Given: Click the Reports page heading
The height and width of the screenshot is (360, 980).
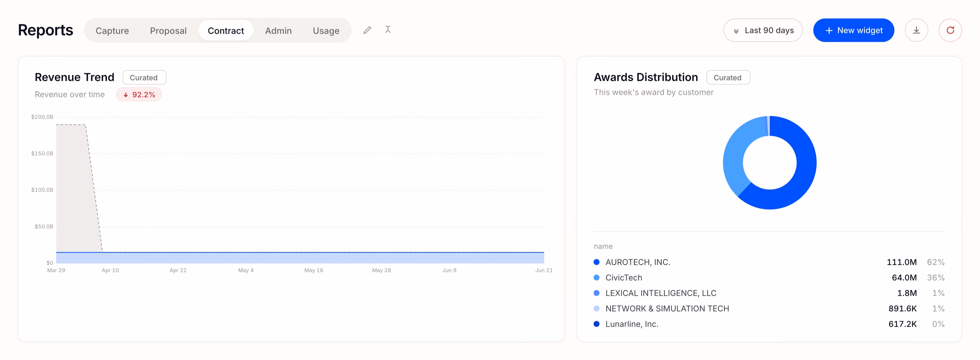Looking at the screenshot, I should tap(46, 30).
